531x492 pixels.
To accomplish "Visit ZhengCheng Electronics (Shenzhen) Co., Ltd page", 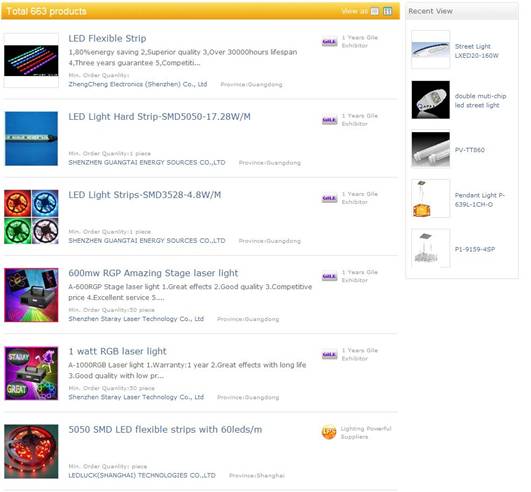I will [x=137, y=84].
